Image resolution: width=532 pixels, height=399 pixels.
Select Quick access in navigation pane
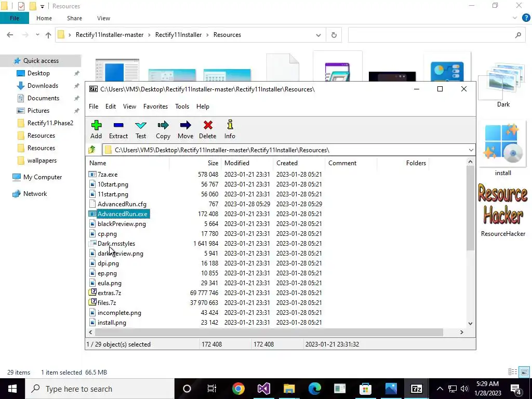pyautogui.click(x=41, y=61)
